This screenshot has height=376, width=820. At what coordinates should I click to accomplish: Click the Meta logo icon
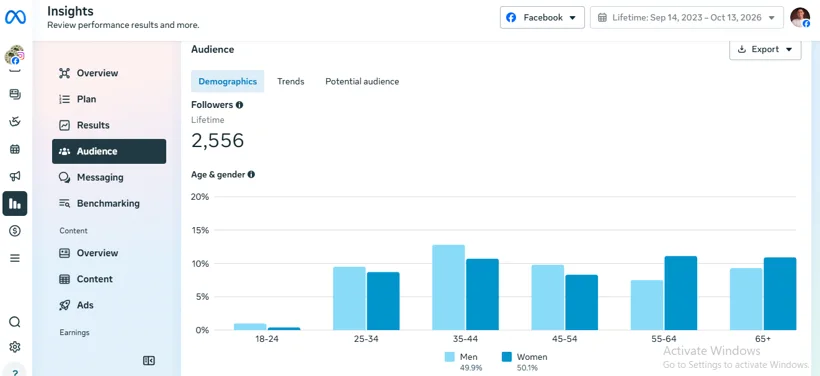pos(15,17)
